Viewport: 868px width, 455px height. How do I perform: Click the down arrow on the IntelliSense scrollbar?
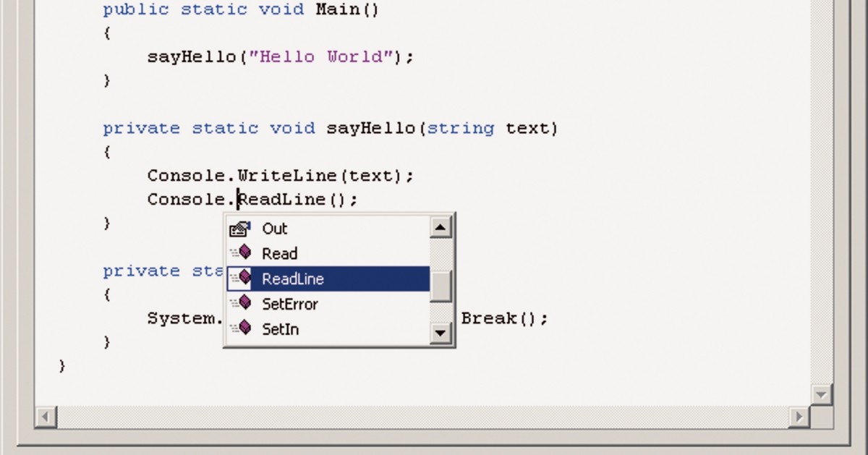[x=441, y=333]
